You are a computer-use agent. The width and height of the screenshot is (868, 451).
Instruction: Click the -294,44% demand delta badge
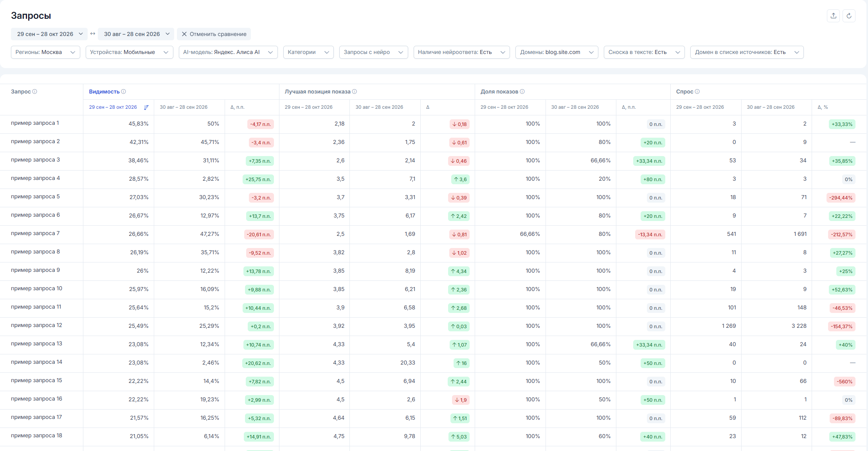pyautogui.click(x=841, y=198)
